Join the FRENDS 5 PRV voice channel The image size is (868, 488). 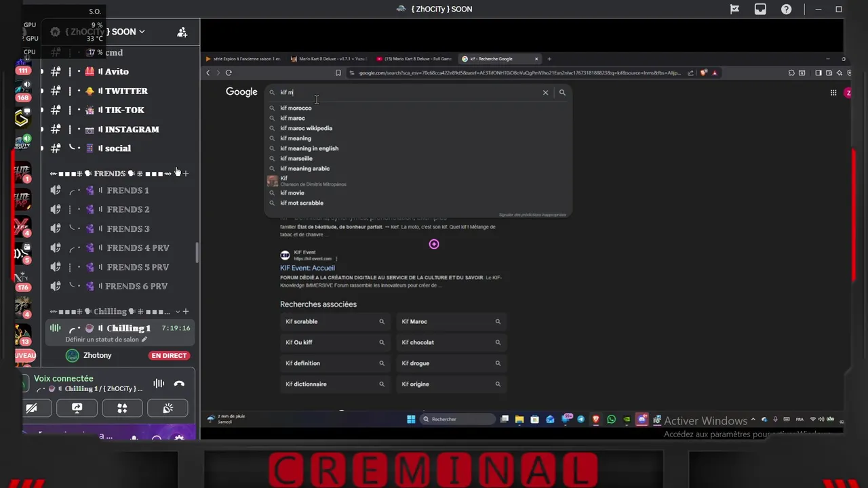(x=119, y=267)
